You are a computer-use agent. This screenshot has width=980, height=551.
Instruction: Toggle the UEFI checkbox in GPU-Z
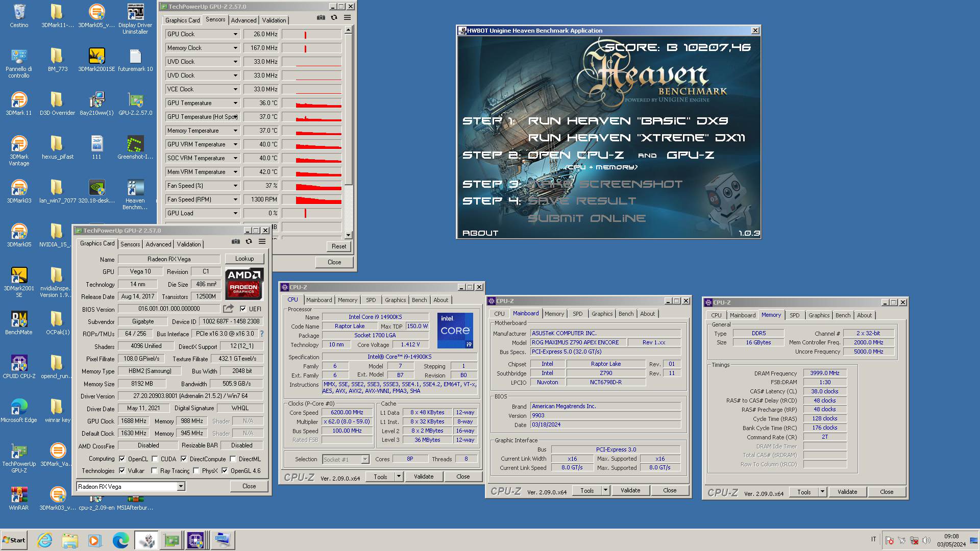pos(243,309)
